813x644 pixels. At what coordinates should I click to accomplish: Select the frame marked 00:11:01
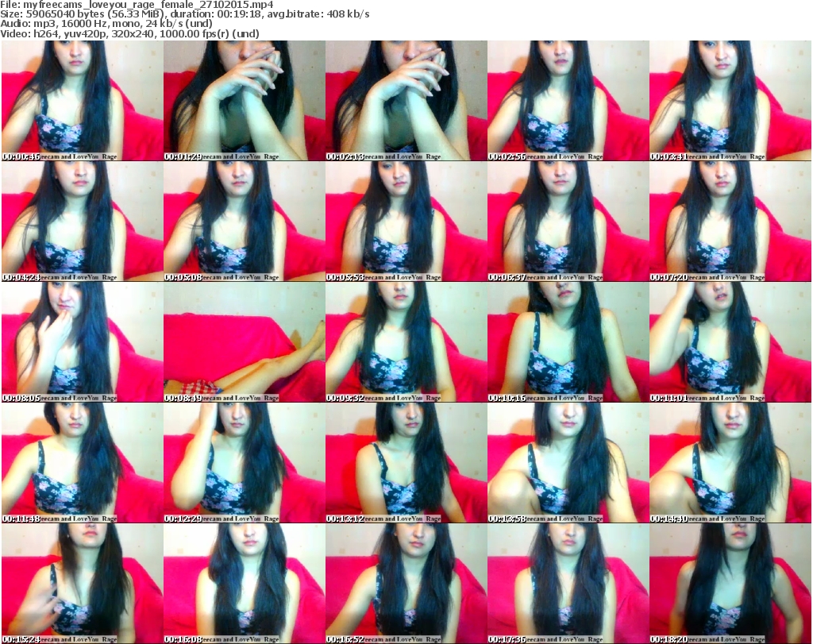730,342
